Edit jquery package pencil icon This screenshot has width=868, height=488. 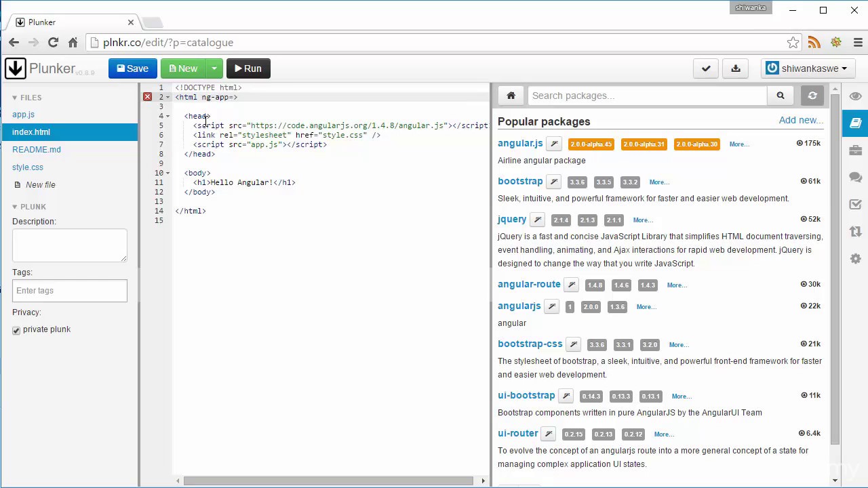click(x=537, y=220)
